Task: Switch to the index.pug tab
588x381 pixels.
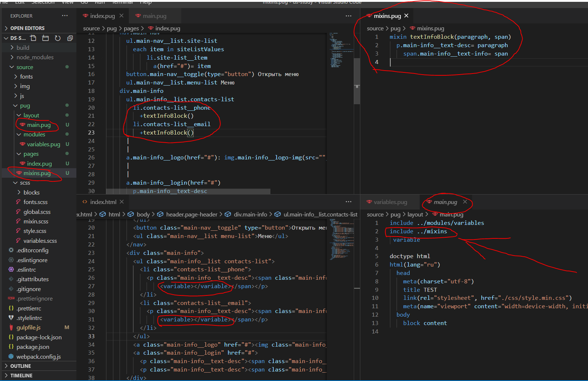Action: 102,16
